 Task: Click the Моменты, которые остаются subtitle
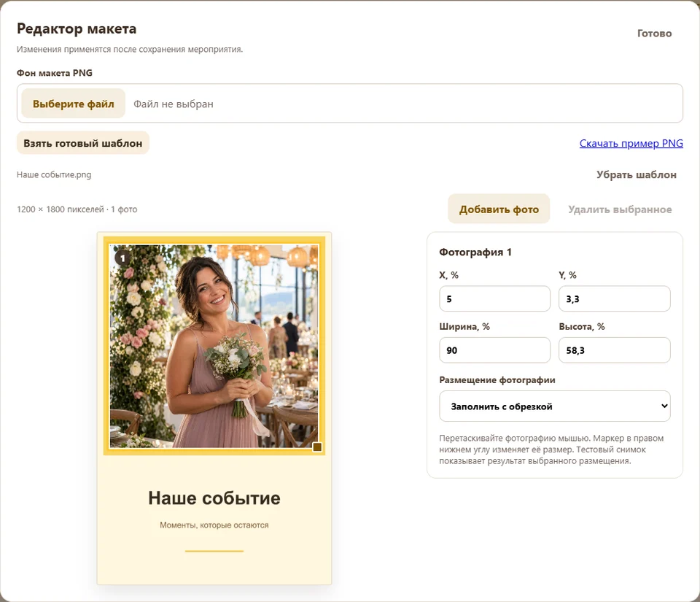tap(214, 525)
